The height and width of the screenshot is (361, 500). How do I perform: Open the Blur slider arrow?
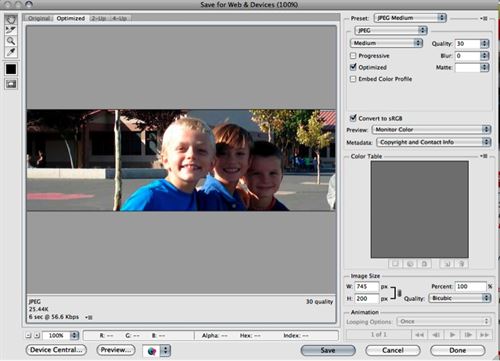(x=485, y=56)
